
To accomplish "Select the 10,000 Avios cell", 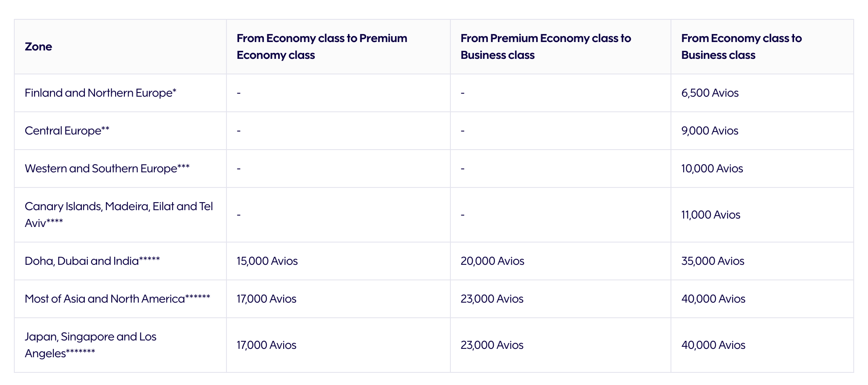I will pos(712,169).
